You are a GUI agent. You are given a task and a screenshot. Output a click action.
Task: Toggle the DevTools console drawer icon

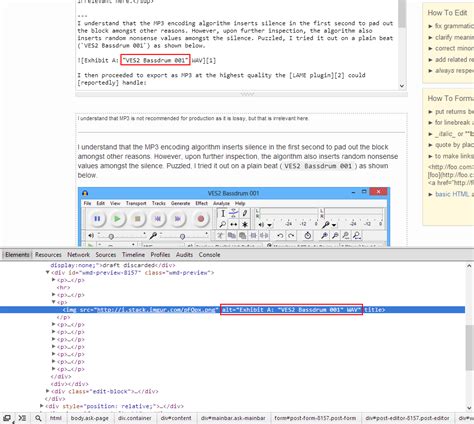pos(22,418)
